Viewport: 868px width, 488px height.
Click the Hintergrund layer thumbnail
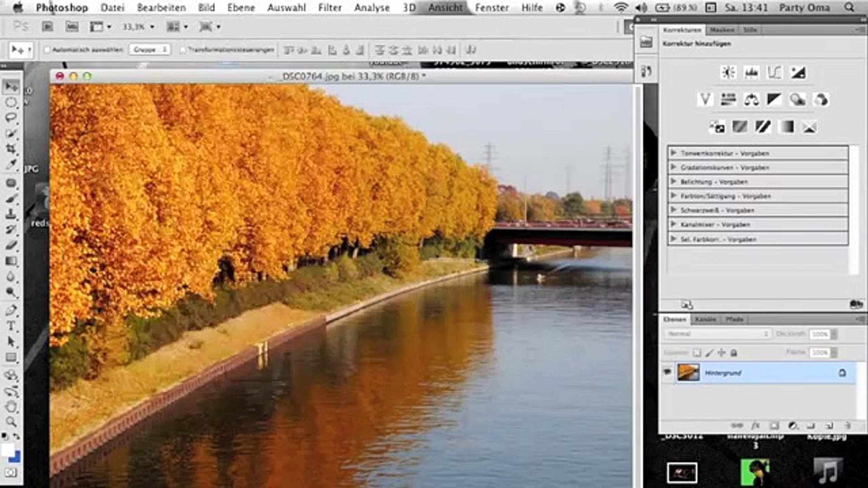(x=688, y=373)
